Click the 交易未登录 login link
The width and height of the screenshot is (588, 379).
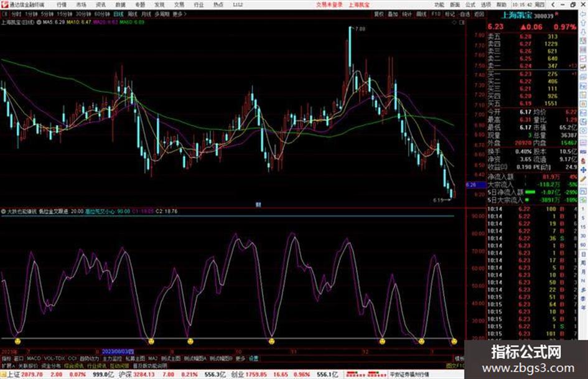[x=329, y=4]
